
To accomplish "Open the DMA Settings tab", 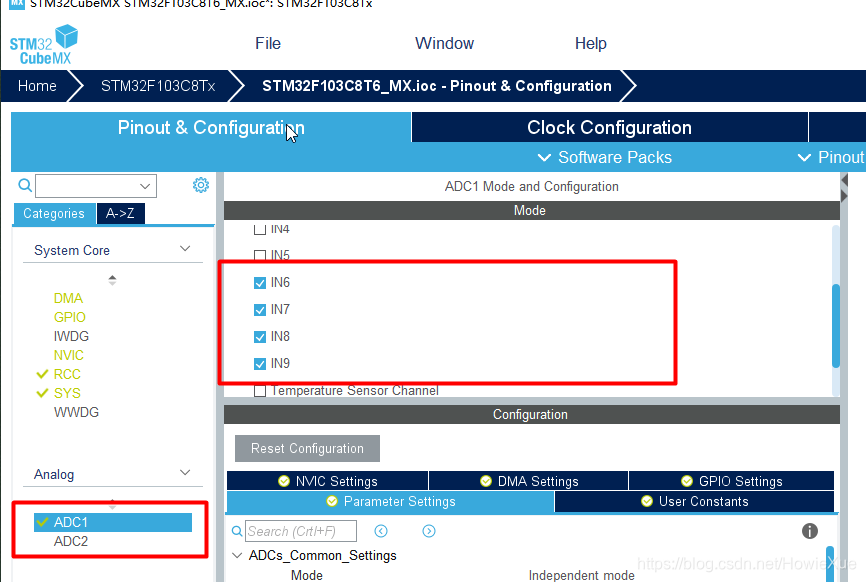I will pos(529,481).
